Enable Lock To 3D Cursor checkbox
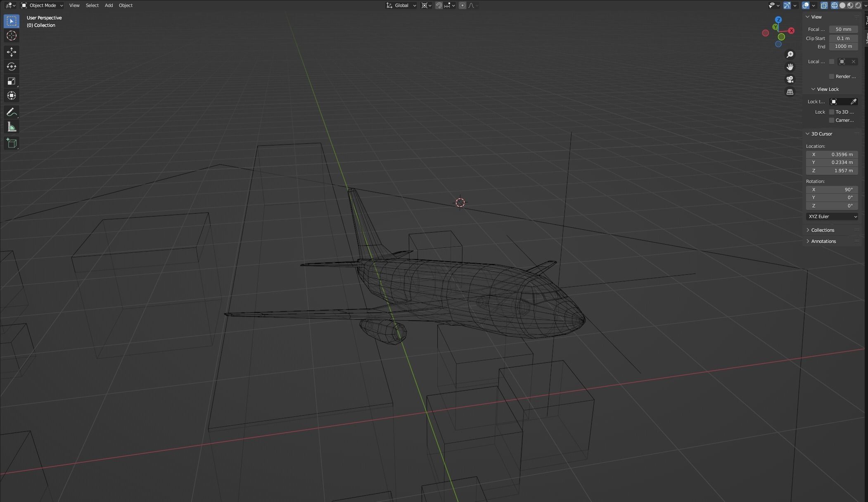Image resolution: width=868 pixels, height=502 pixels. (832, 112)
